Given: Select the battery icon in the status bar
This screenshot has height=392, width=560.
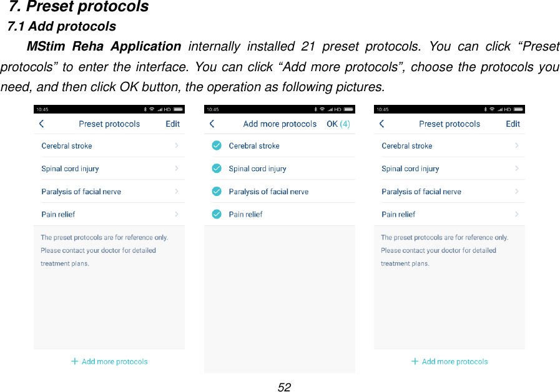Looking at the screenshot, I should click(179, 108).
